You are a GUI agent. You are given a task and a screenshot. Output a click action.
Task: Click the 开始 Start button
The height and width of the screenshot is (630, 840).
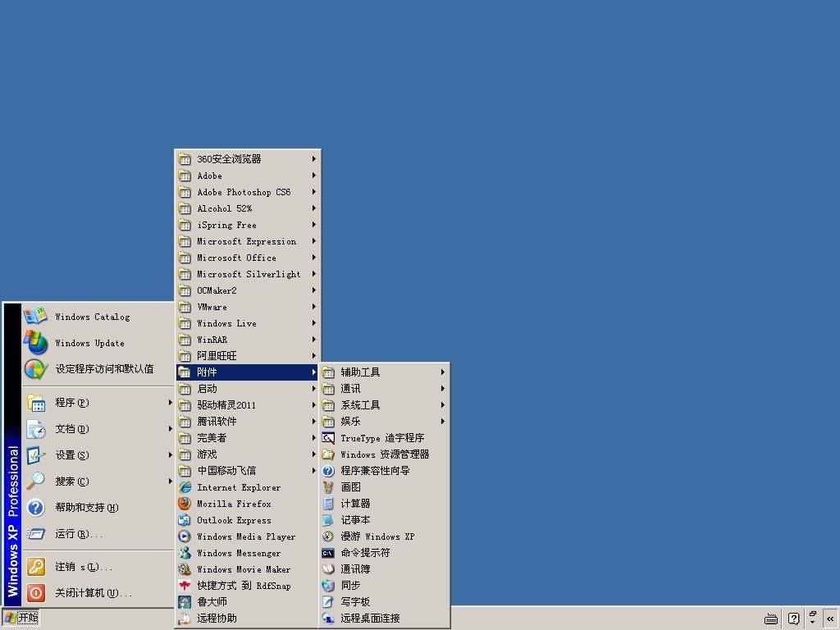(x=21, y=618)
